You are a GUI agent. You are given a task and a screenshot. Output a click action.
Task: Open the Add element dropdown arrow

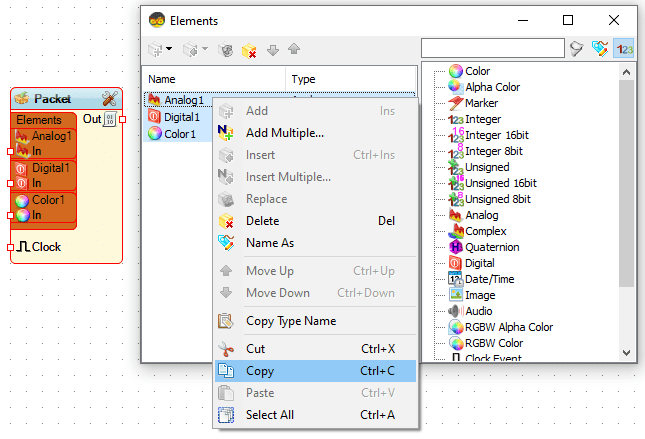(169, 49)
